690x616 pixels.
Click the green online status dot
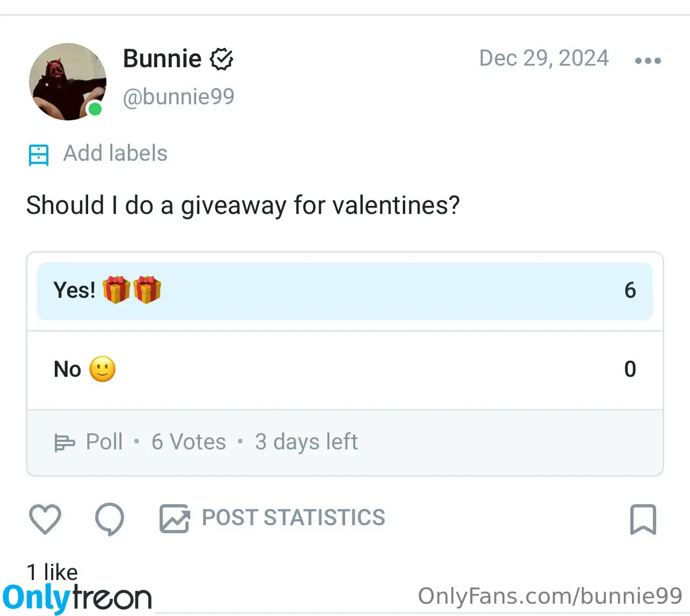coord(95,109)
